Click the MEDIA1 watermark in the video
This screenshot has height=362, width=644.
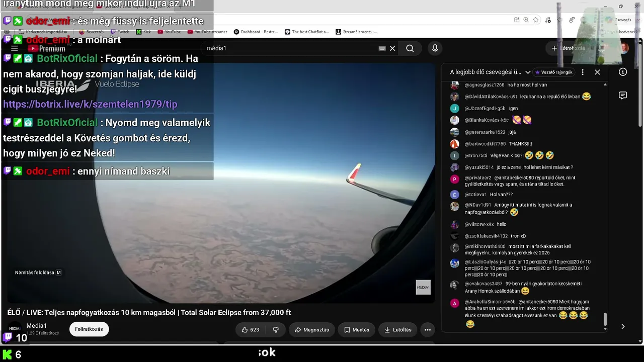[x=423, y=287]
